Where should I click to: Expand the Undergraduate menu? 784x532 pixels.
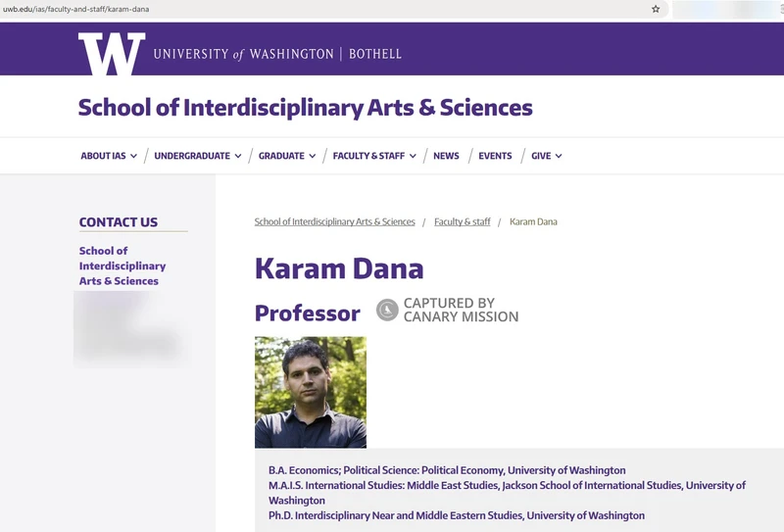pyautogui.click(x=198, y=156)
